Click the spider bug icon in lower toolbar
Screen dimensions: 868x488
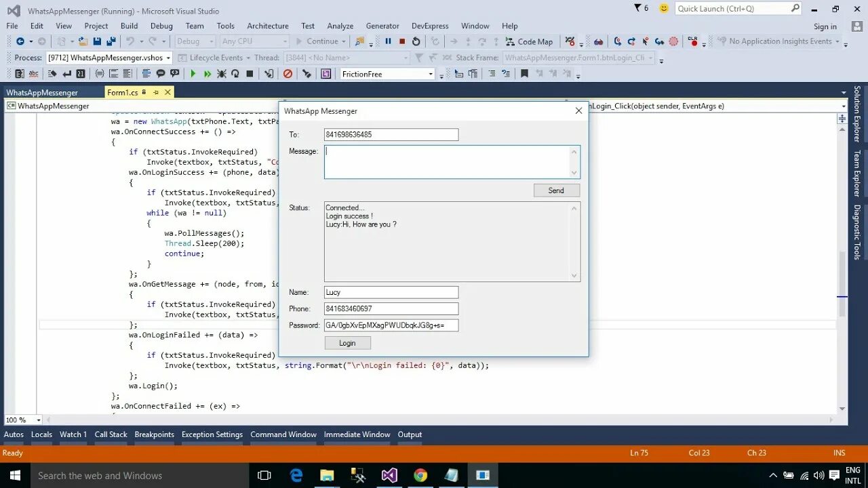[221, 74]
